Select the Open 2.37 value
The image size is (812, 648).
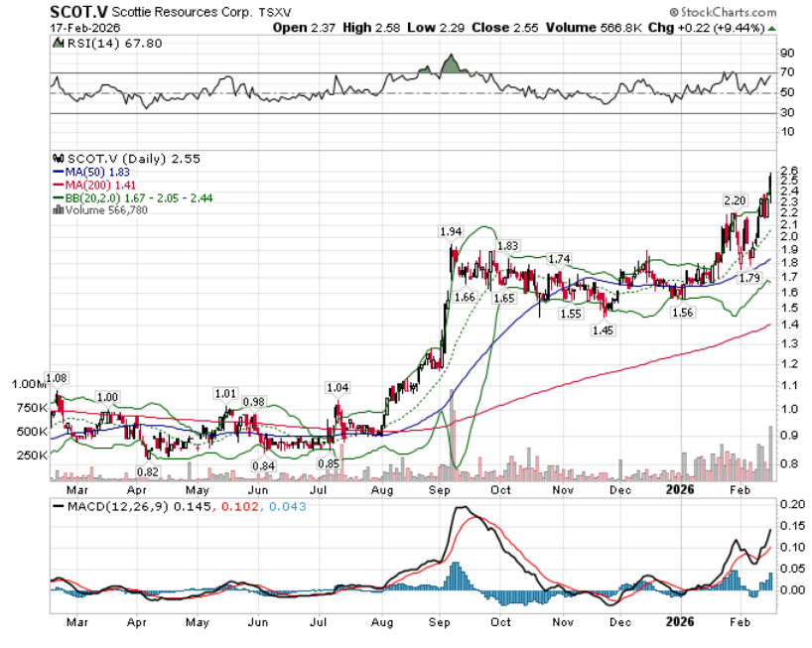[x=304, y=28]
